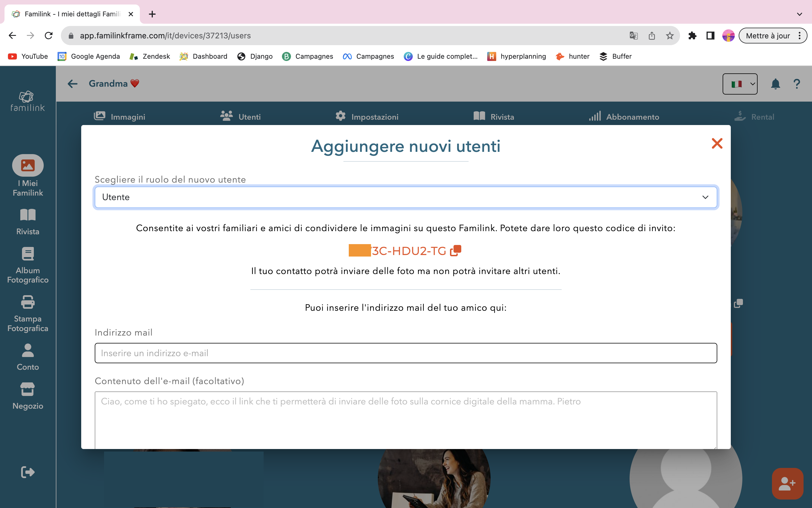Switch to the Abbonamento tab
Image resolution: width=812 pixels, height=508 pixels.
(x=624, y=117)
